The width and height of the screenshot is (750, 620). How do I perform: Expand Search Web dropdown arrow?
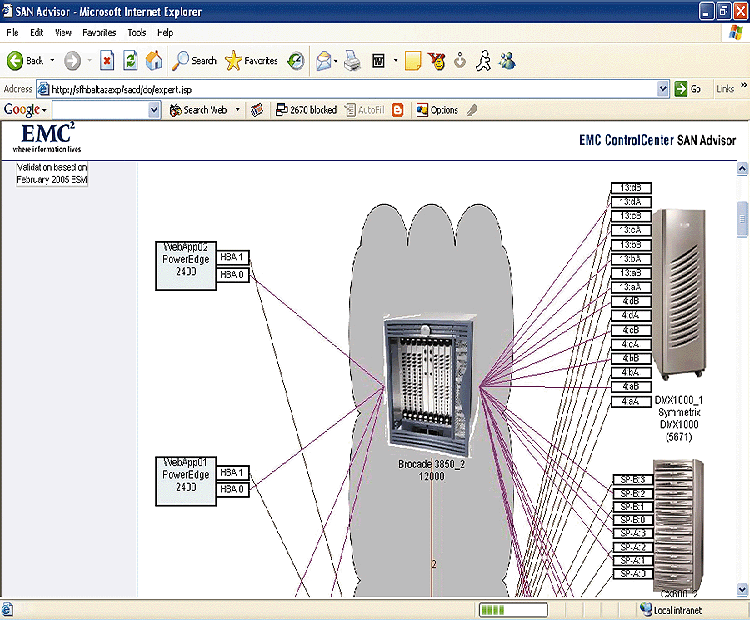[x=237, y=110]
